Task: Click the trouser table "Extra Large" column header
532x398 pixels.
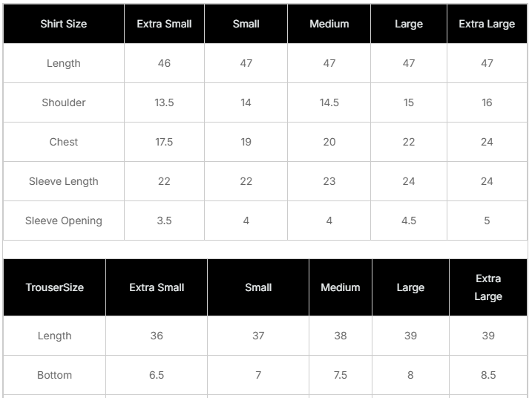Action: coord(488,287)
